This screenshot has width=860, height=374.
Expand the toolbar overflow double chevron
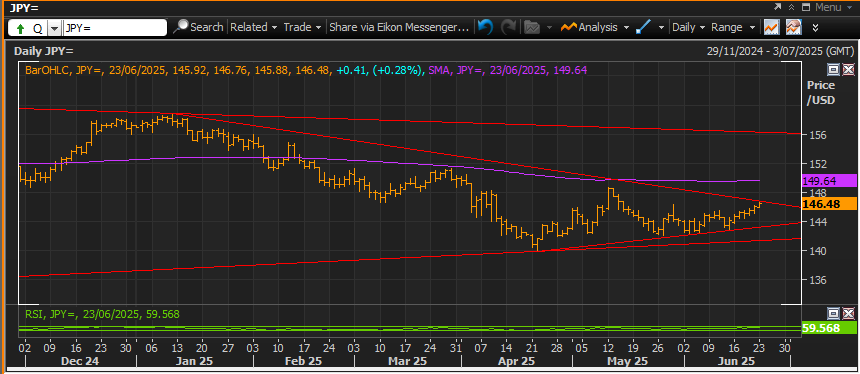pyautogui.click(x=816, y=27)
